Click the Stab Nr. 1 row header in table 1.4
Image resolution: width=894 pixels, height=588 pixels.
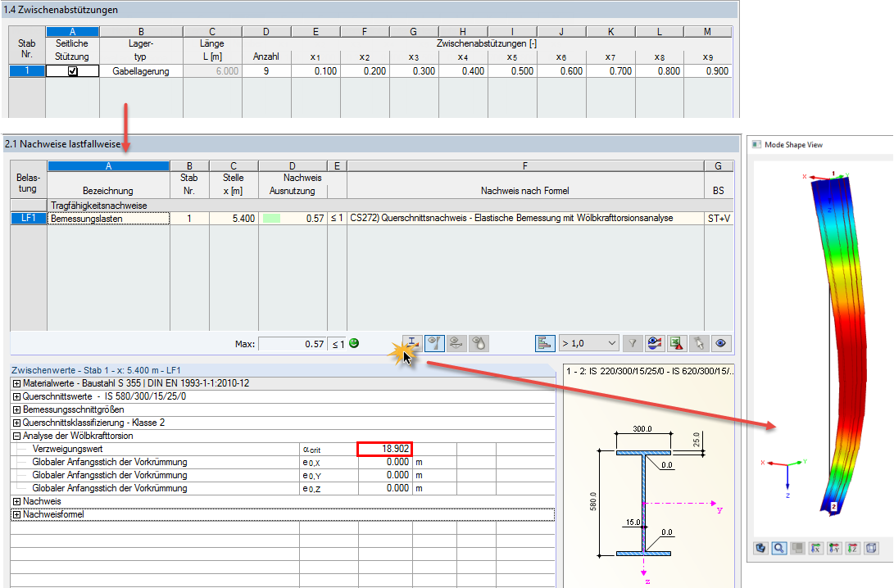pyautogui.click(x=27, y=71)
